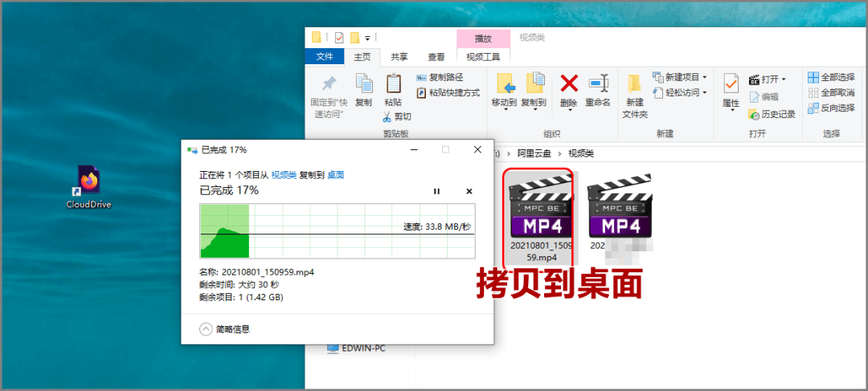Pause the file copy operation

[436, 191]
